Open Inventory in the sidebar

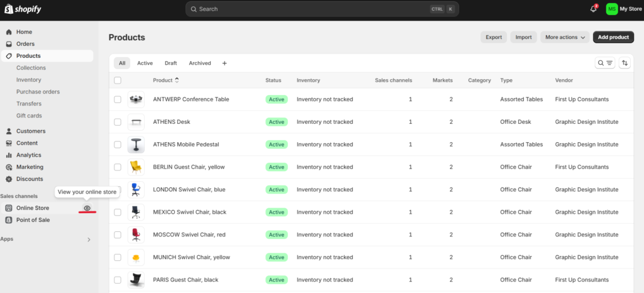[29, 80]
